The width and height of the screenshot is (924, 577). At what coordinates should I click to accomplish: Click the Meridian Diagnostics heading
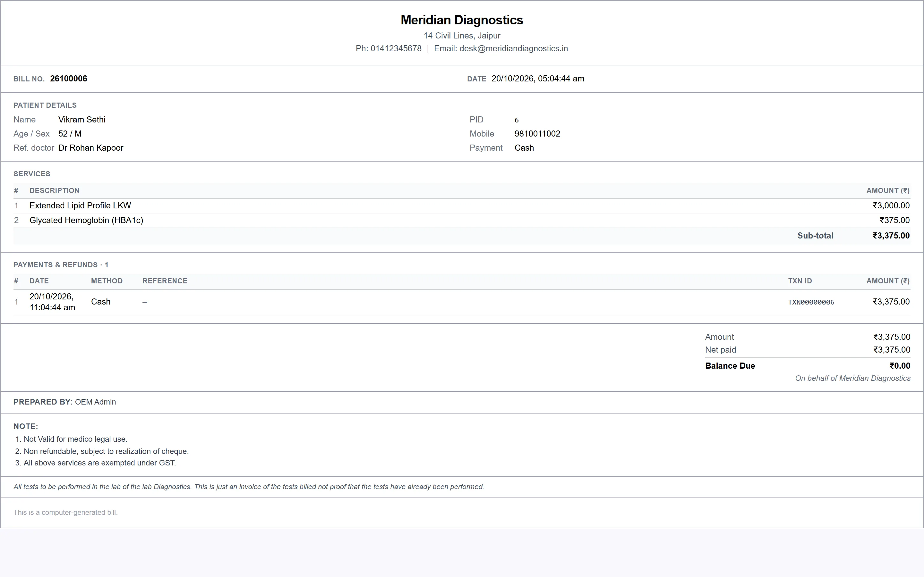point(462,20)
